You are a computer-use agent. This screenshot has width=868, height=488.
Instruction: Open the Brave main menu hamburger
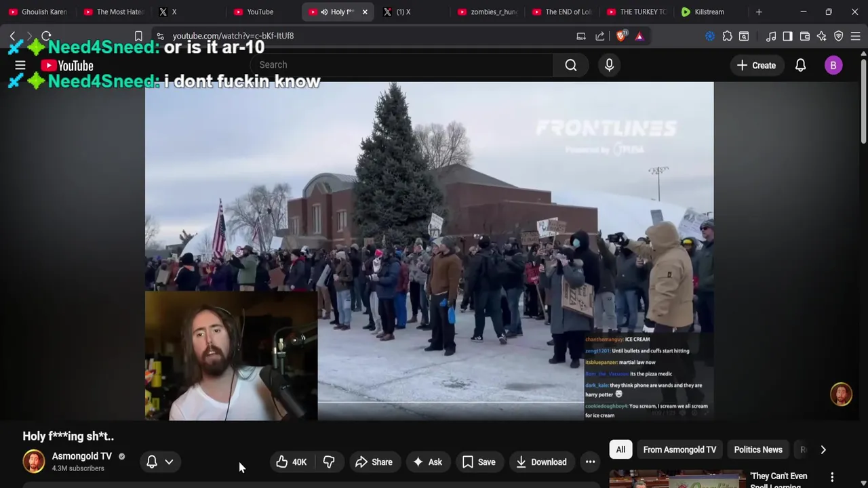click(x=856, y=36)
